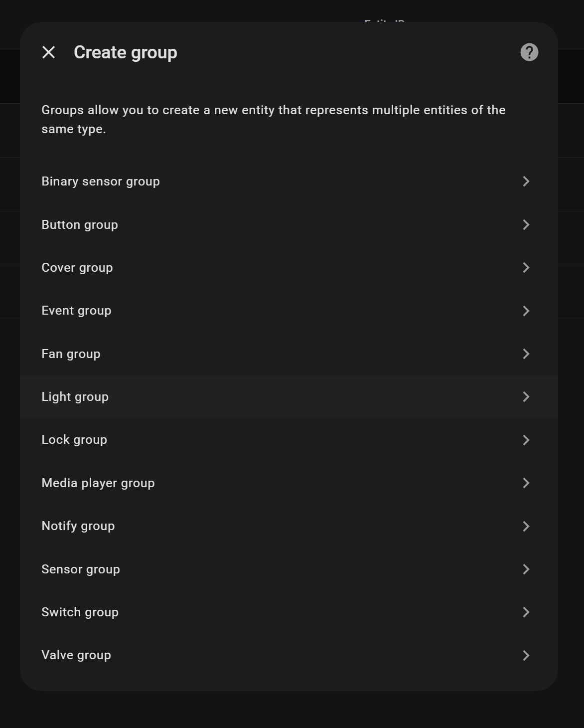Select Binary sensor group option
The width and height of the screenshot is (584, 728).
[101, 182]
